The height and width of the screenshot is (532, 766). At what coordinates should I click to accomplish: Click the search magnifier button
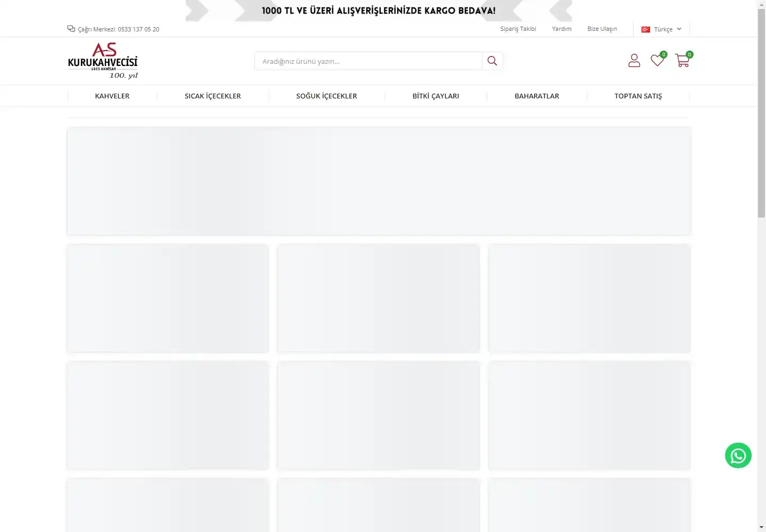tap(493, 61)
